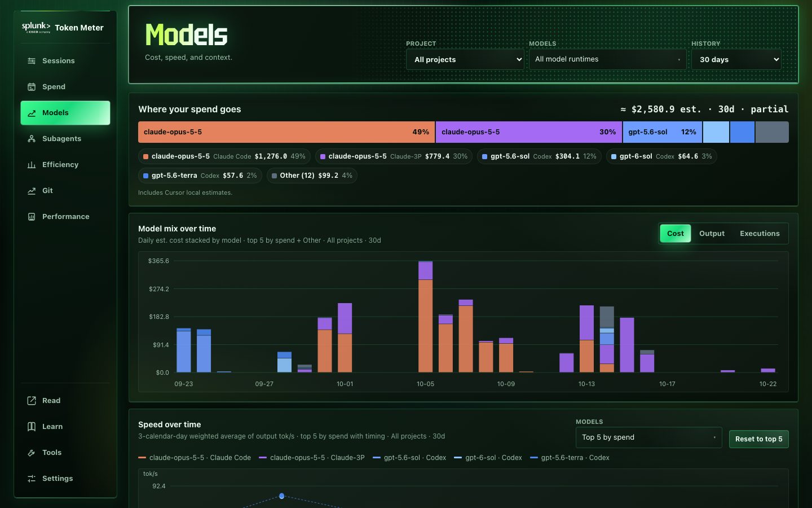Screen dimensions: 812x508
Task: Click the Settings sliders icon
Action: point(32,479)
